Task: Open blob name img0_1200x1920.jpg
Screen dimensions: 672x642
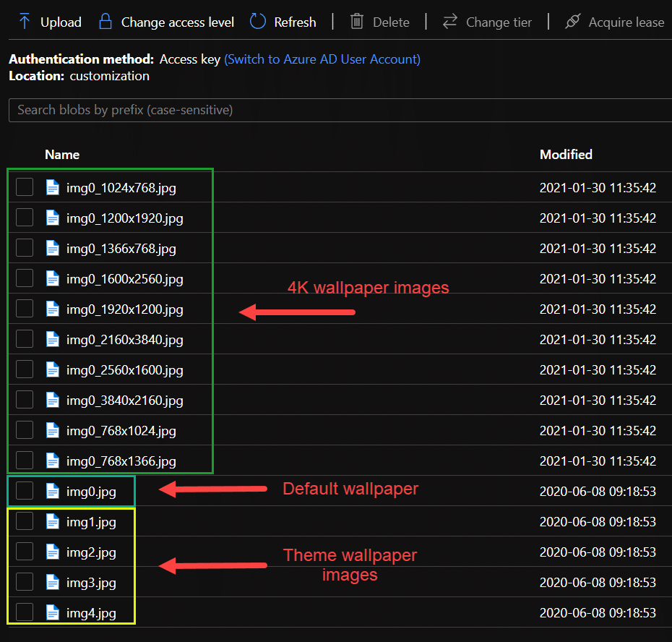Action: 125,219
